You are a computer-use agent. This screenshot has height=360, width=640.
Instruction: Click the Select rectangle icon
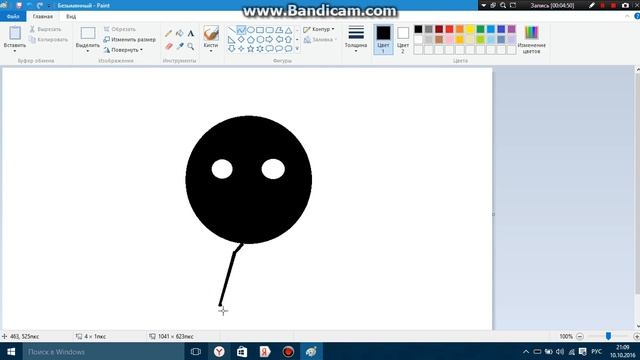click(x=88, y=33)
